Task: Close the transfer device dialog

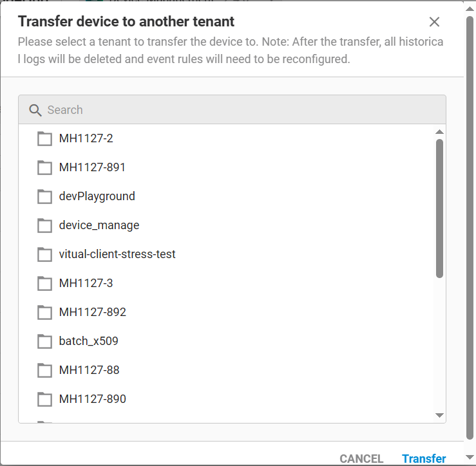Action: click(x=434, y=22)
